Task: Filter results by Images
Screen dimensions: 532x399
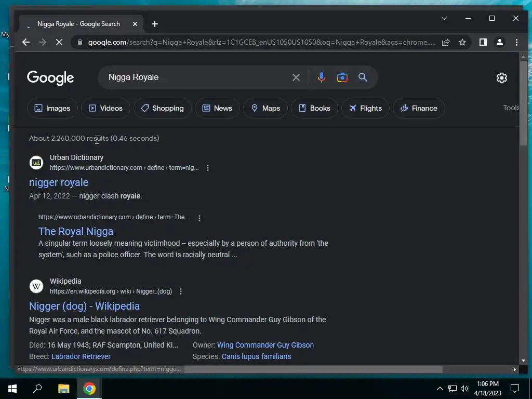Action: [x=52, y=108]
